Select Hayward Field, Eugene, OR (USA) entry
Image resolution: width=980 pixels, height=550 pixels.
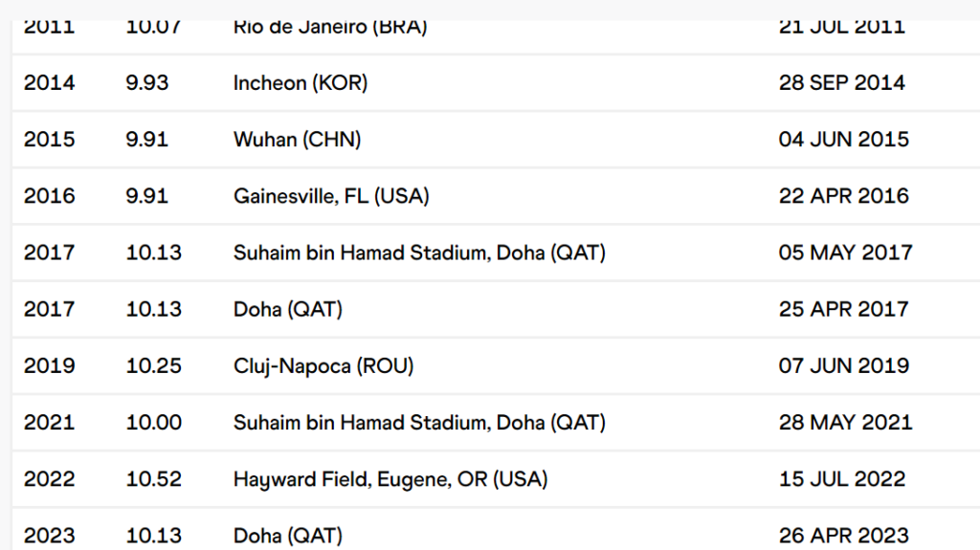(x=390, y=478)
